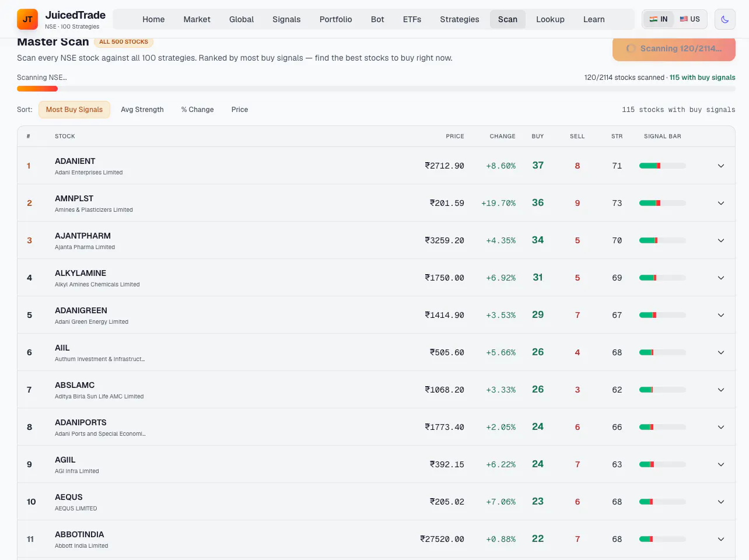Viewport: 749px width, 560px height.
Task: Click the Scanning 120/2114 button
Action: point(674,48)
